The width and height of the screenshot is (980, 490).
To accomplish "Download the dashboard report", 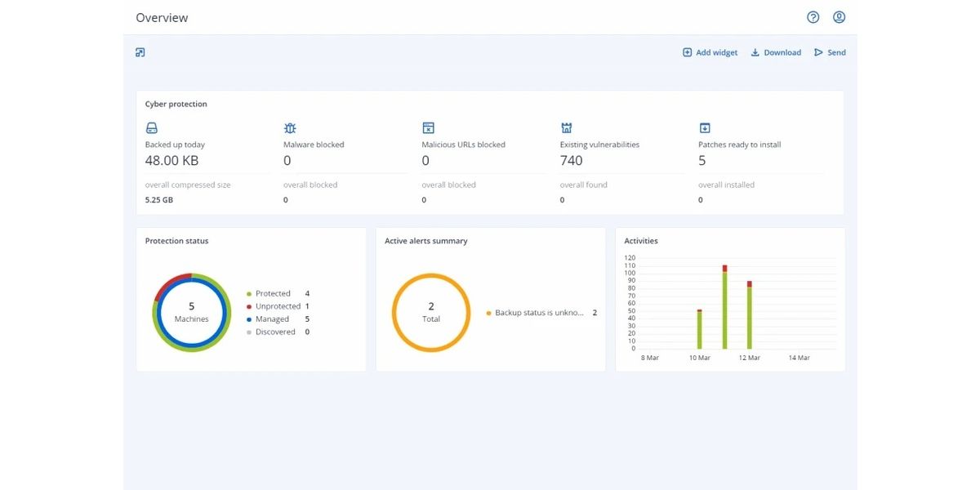I will [x=776, y=52].
